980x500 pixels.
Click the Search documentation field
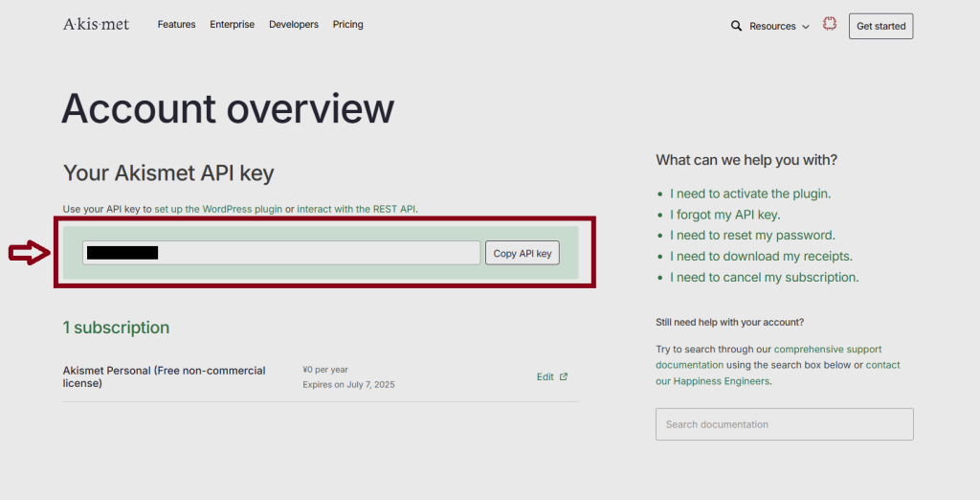click(784, 424)
